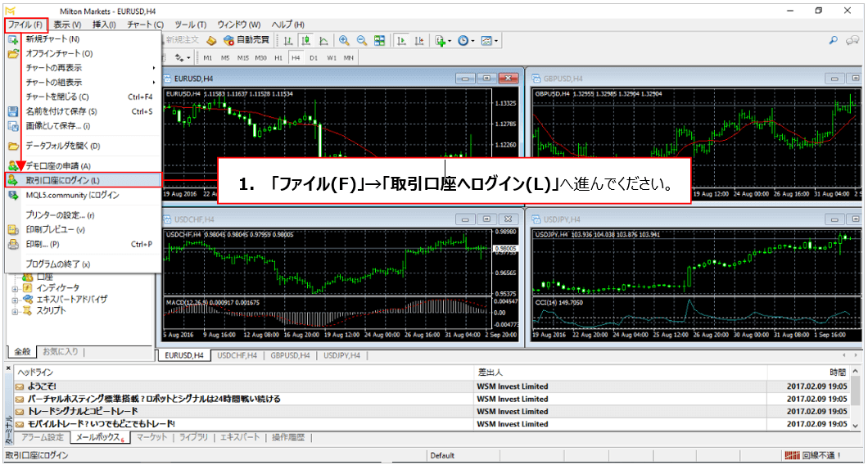Image resolution: width=868 pixels, height=465 pixels.
Task: Select the H1 timeframe
Action: point(278,57)
